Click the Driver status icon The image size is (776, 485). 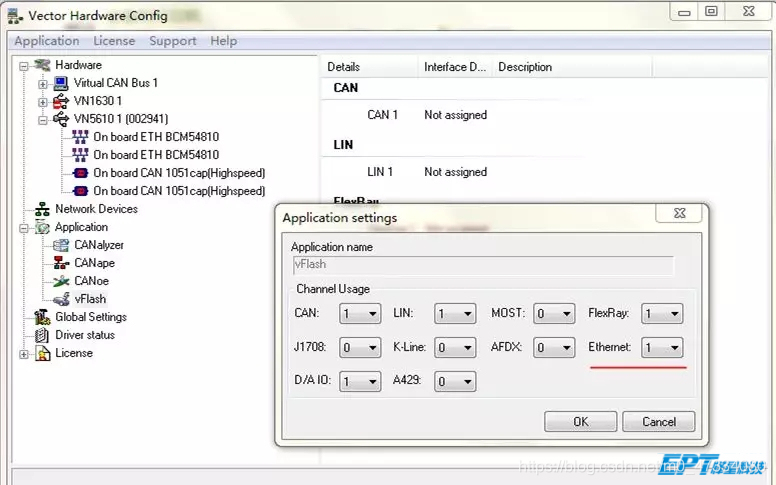pos(42,335)
